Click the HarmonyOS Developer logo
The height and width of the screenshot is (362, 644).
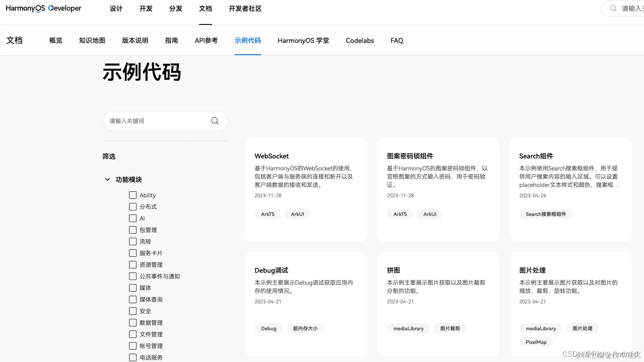(43, 8)
